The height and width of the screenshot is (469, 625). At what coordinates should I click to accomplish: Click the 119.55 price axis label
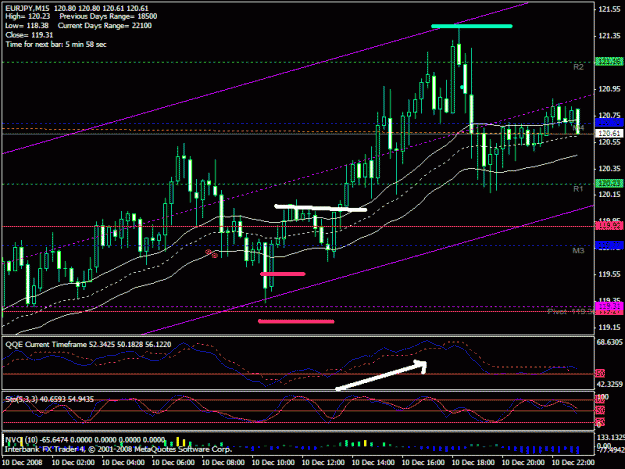(x=609, y=274)
